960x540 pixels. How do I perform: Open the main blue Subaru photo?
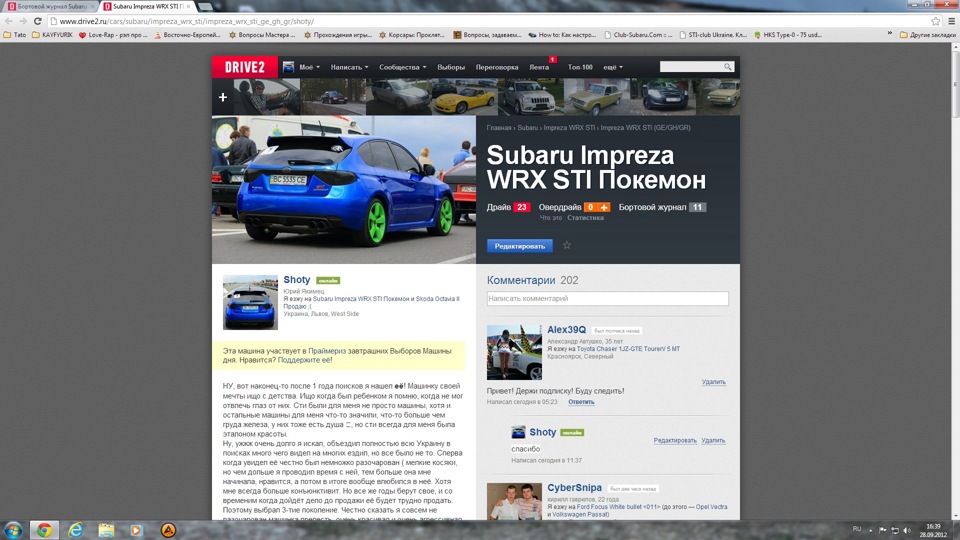pyautogui.click(x=343, y=190)
